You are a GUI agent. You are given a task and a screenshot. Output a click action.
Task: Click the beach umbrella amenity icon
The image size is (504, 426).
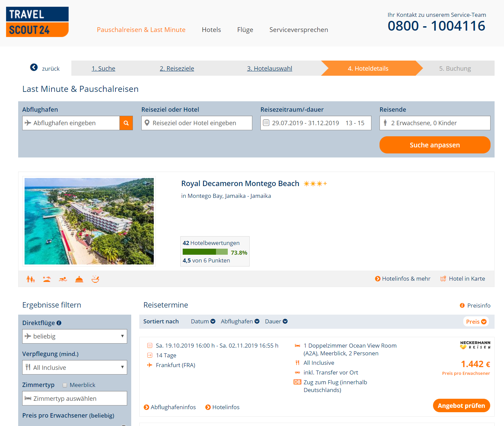click(47, 279)
